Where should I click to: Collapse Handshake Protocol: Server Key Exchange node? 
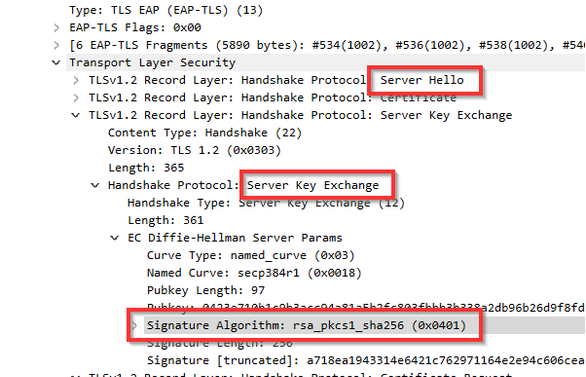click(x=95, y=185)
